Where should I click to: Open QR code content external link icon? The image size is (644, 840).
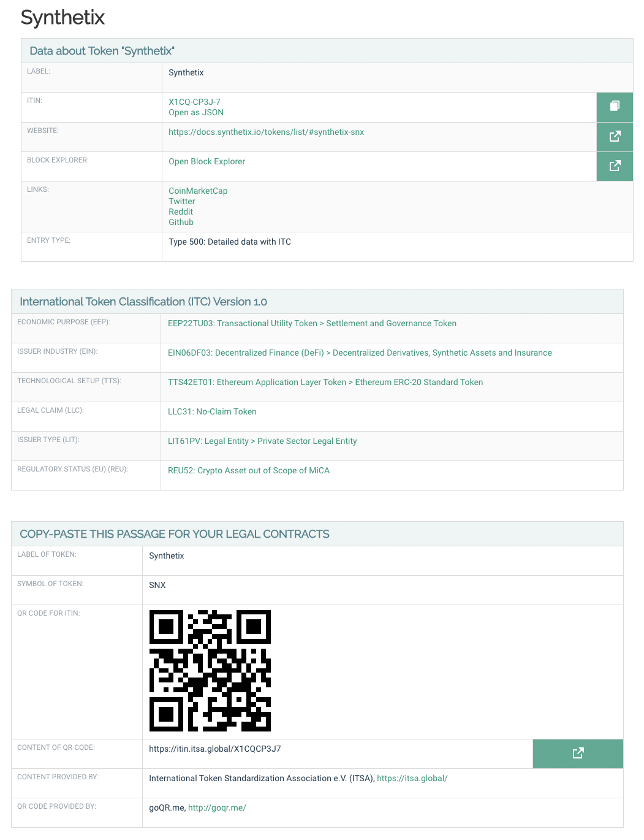coord(578,754)
